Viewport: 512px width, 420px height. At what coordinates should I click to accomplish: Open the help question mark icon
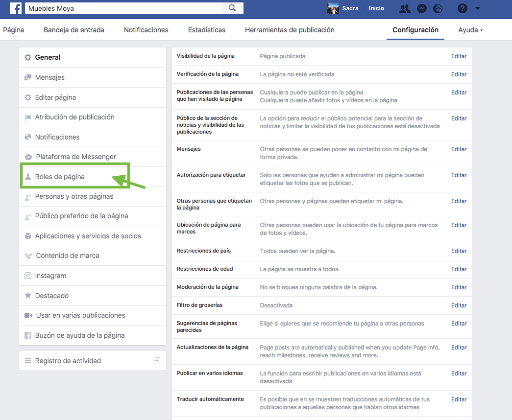coord(462,8)
